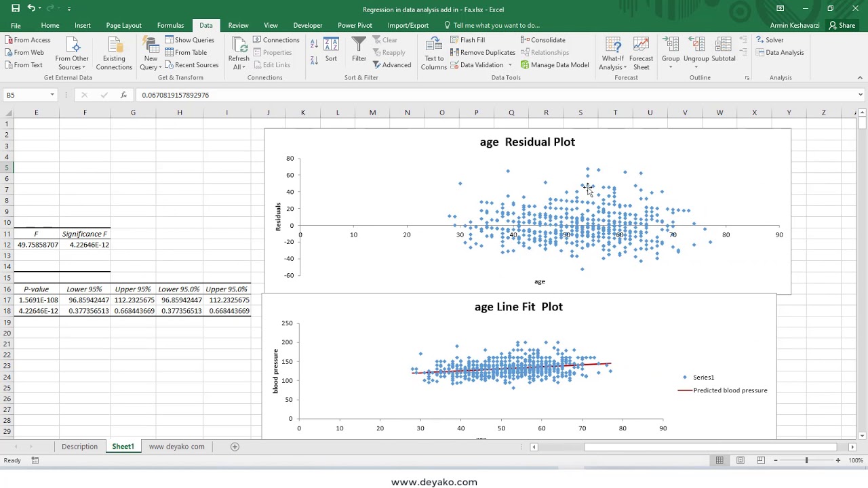
Task: Zoom out with the minus button
Action: (776, 460)
